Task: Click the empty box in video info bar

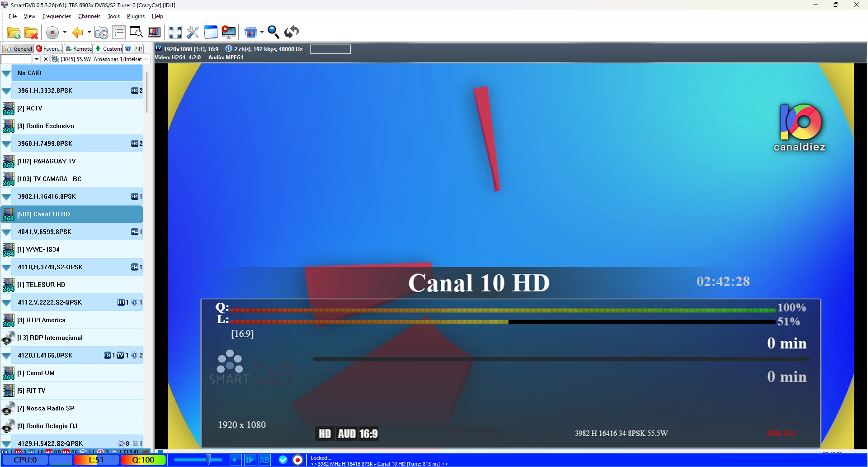Action: pyautogui.click(x=330, y=49)
